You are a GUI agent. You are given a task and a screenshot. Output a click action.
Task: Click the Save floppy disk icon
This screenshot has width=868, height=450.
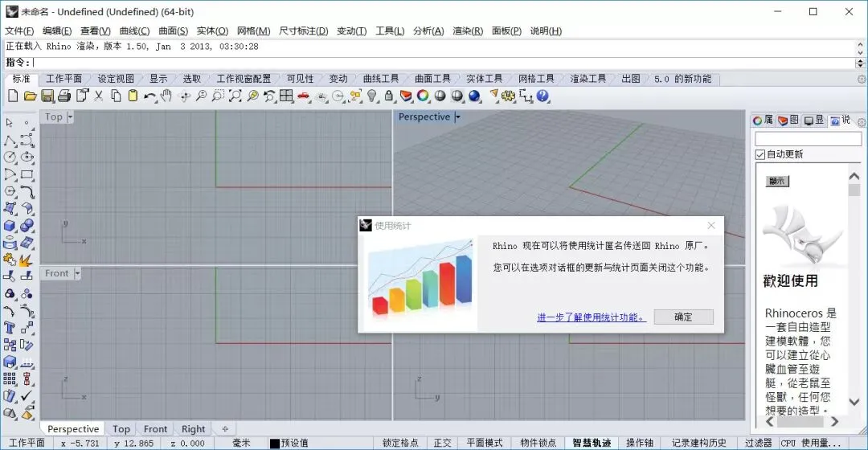click(x=47, y=96)
